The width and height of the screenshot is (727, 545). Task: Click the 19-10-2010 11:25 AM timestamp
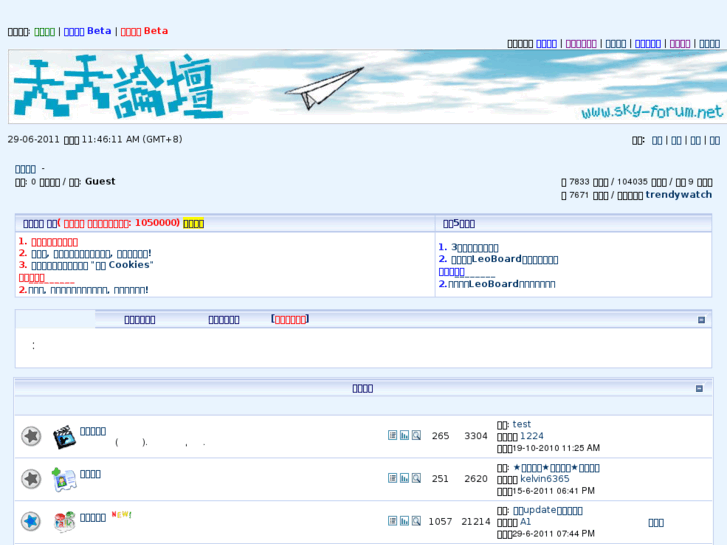556,448
